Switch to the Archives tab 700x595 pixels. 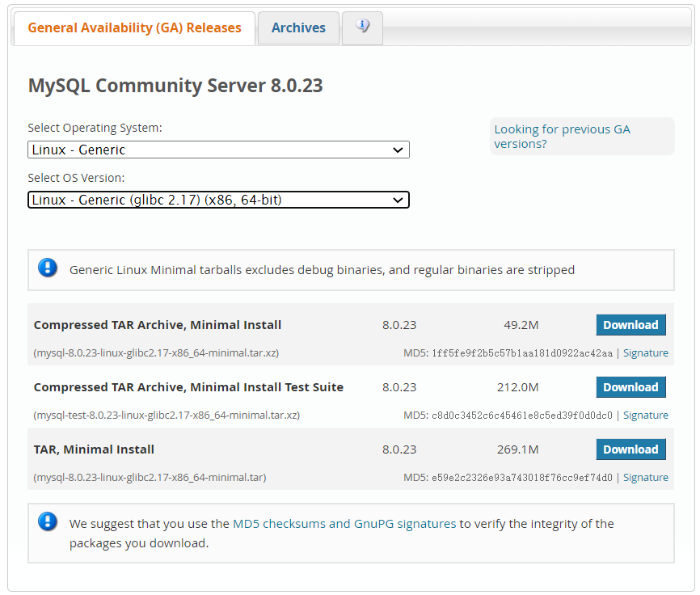pos(298,28)
